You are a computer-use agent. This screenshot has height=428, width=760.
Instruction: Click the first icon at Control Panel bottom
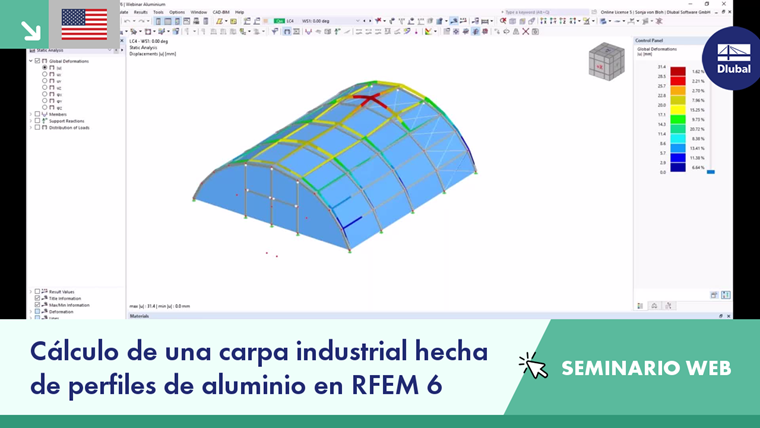(x=640, y=306)
